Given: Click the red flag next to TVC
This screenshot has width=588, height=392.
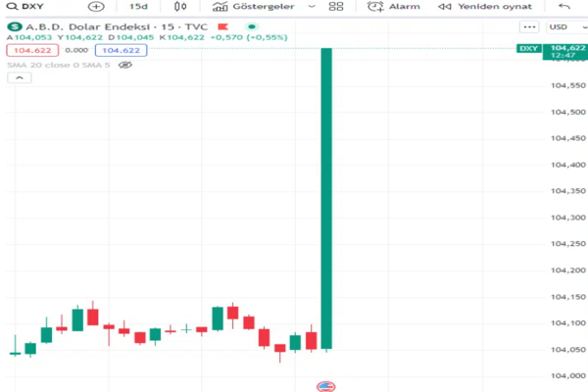Looking at the screenshot, I should click(x=223, y=26).
